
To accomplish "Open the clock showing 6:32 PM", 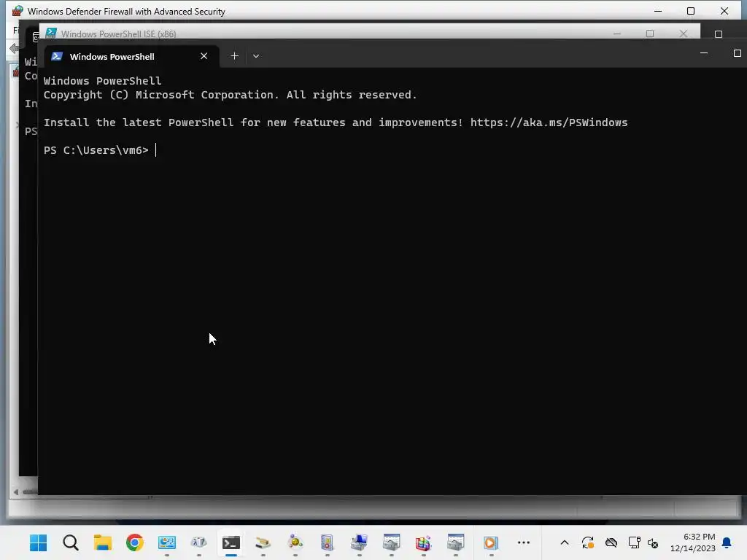I will [x=693, y=542].
